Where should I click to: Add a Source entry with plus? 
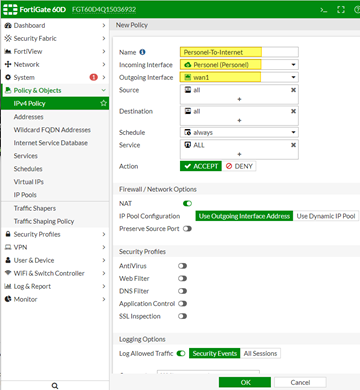coord(239,99)
